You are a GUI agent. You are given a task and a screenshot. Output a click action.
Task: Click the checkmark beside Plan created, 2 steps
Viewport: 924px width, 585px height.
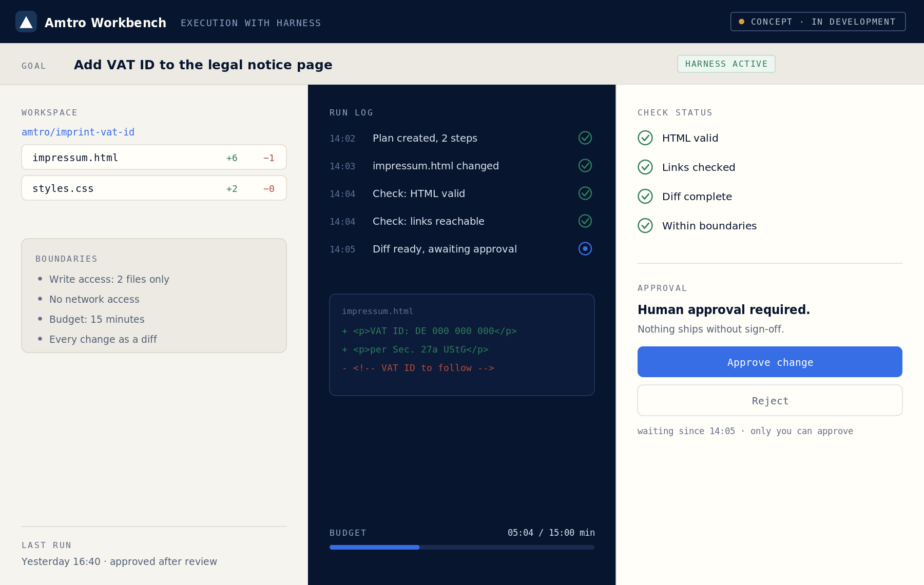[585, 138]
